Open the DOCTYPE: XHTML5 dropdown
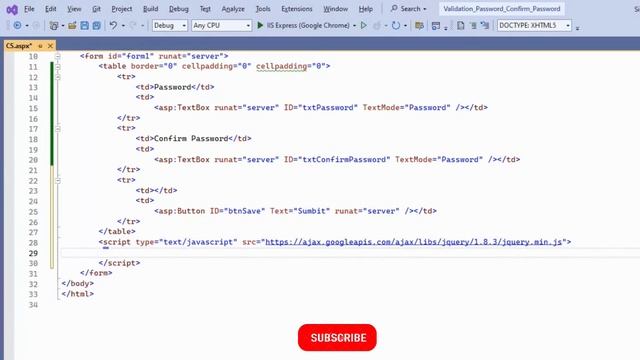This screenshot has height=360, width=640. pos(534,25)
